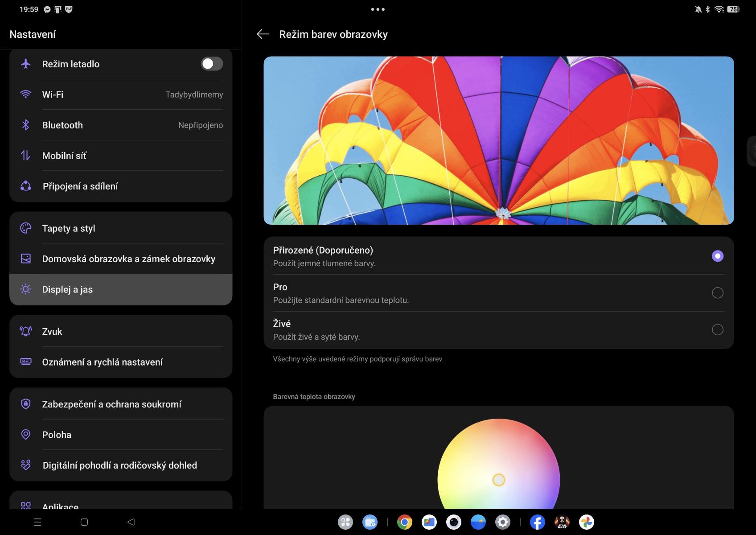The width and height of the screenshot is (756, 535).
Task: Open Bluetooth settings
Action: coord(120,125)
